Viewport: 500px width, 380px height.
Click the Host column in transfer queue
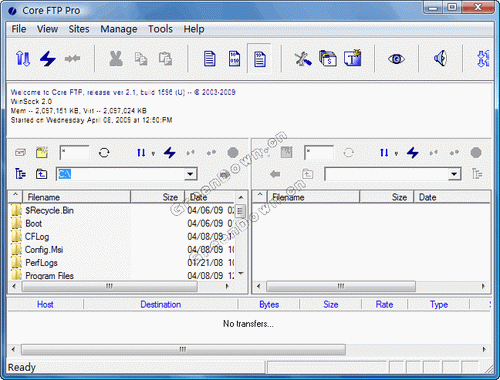tap(45, 304)
